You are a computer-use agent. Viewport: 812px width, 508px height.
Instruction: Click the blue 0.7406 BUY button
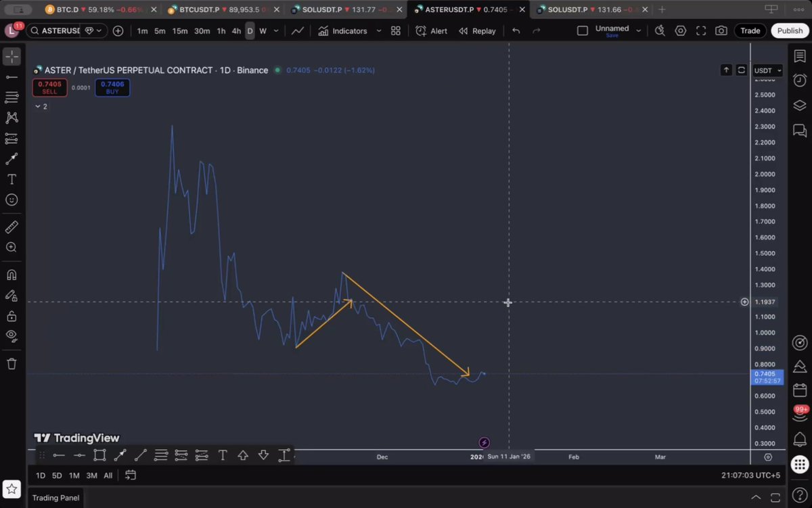(x=112, y=87)
